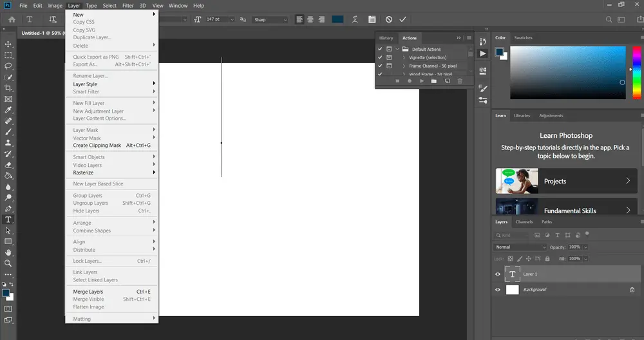The height and width of the screenshot is (340, 644).
Task: Switch to the Channels tab
Action: click(x=524, y=222)
